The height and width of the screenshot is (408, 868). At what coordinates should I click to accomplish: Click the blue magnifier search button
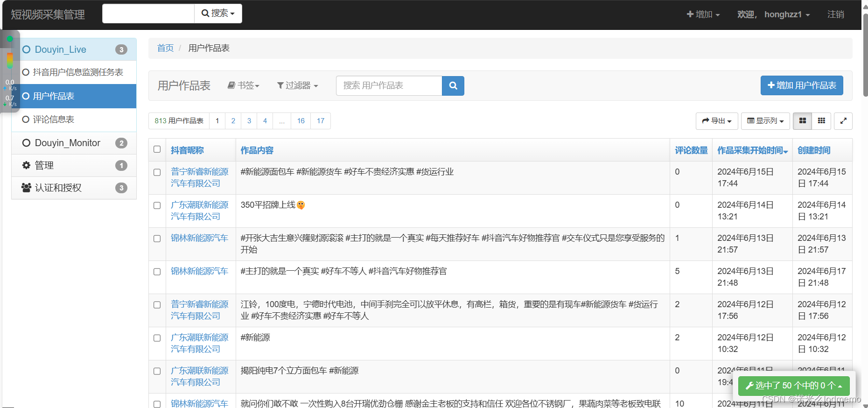[x=453, y=86]
